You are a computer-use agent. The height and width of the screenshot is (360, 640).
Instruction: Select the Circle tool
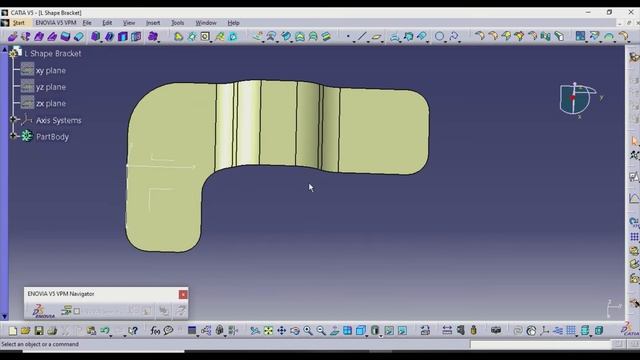pyautogui.click(x=439, y=37)
